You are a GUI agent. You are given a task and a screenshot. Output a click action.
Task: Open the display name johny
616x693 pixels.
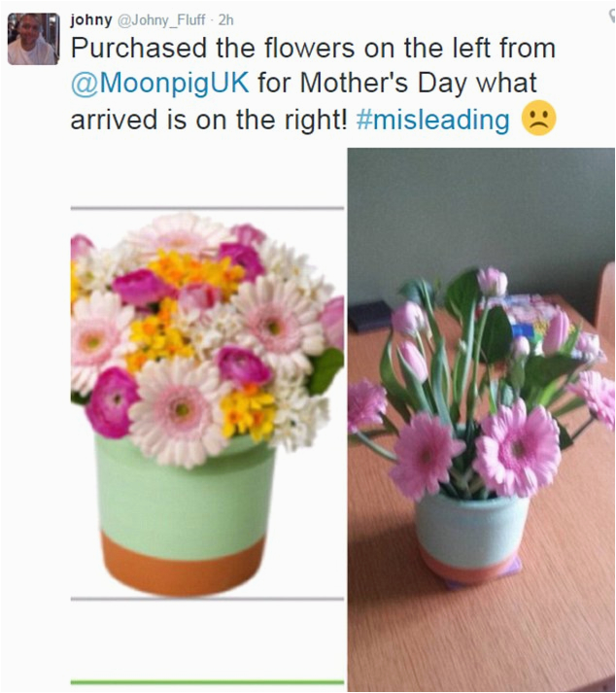[x=91, y=19]
